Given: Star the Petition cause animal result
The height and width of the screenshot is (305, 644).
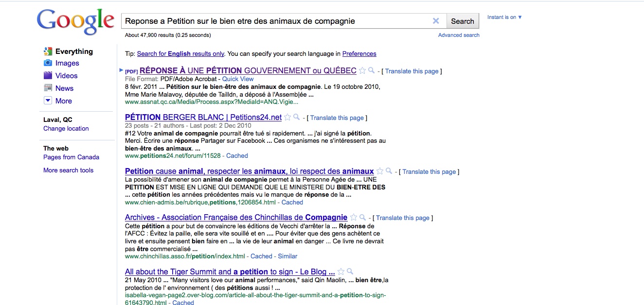Looking at the screenshot, I should (x=380, y=171).
